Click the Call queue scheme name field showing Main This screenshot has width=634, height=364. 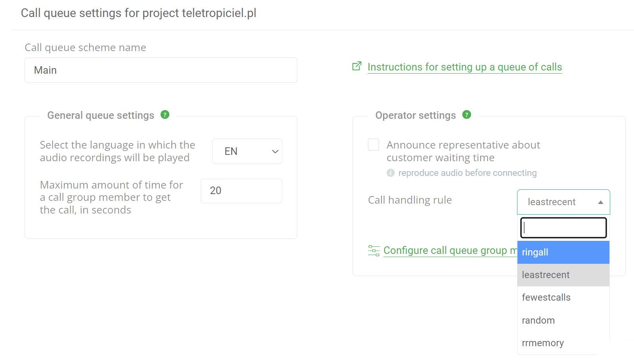[x=161, y=70]
